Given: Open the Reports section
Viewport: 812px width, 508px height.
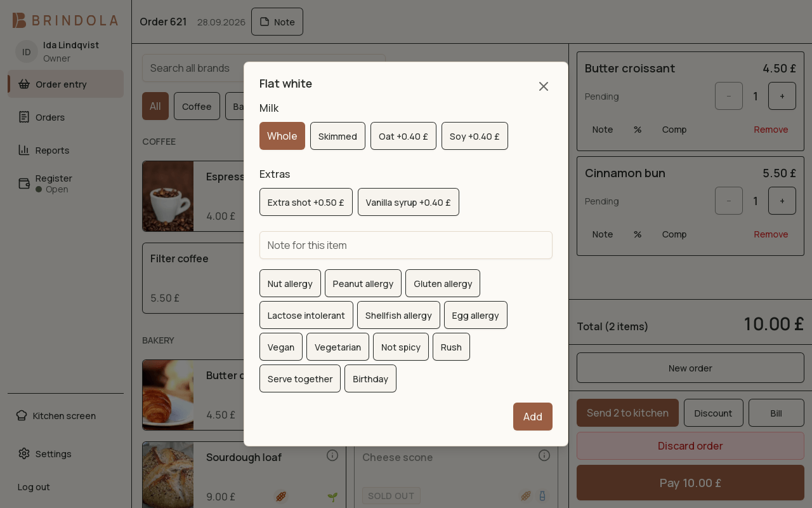Looking at the screenshot, I should 66,150.
